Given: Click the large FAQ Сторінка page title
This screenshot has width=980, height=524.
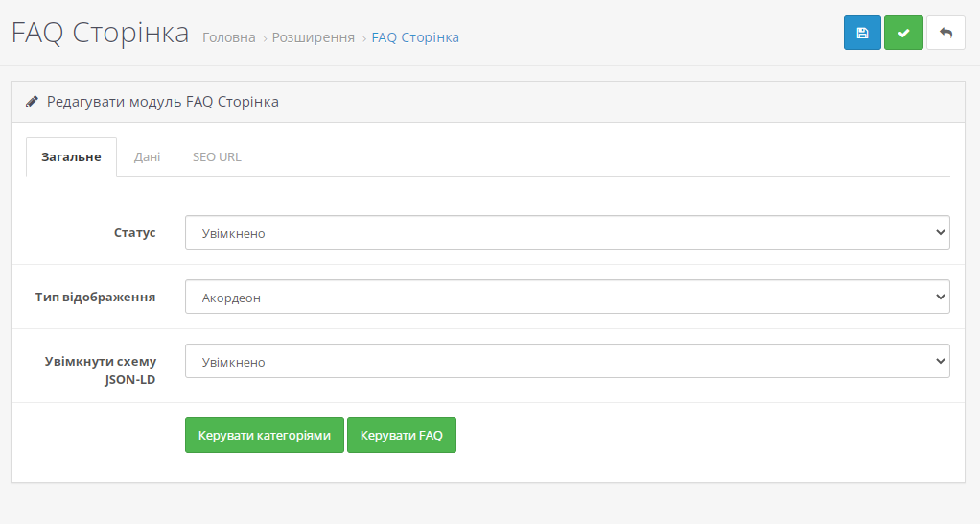Looking at the screenshot, I should [100, 33].
